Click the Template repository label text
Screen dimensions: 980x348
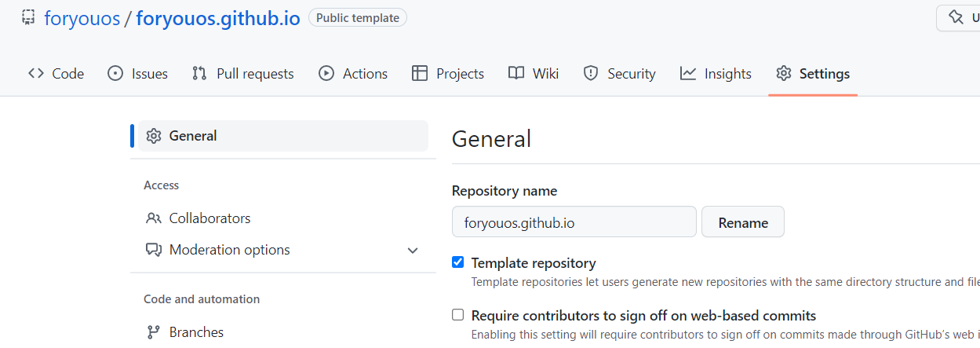[534, 263]
